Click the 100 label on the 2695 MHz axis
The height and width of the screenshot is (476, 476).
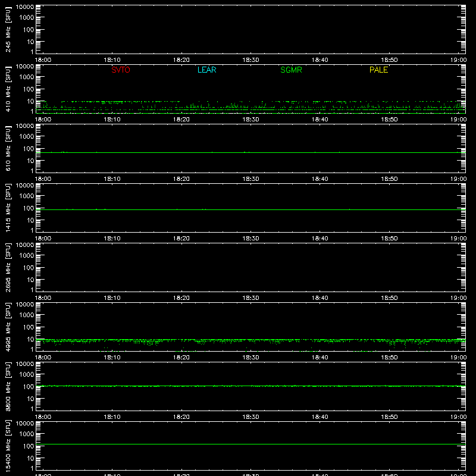[29, 268]
